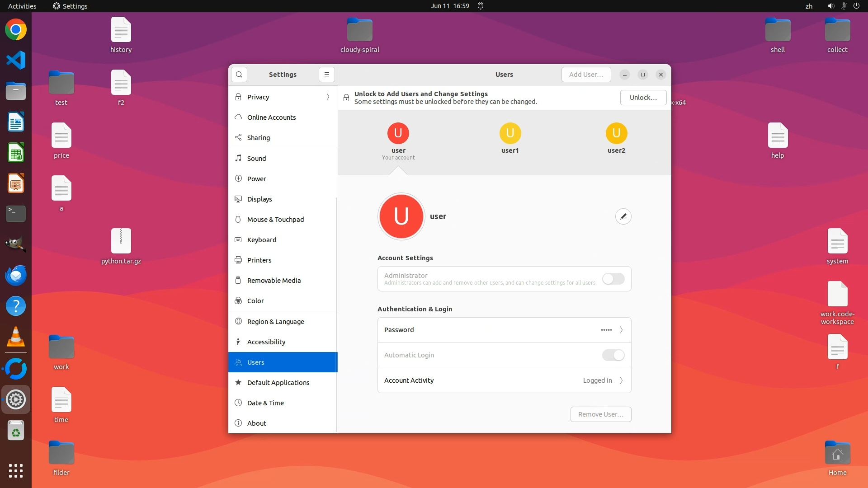Select the user2 avatar

point(616,133)
